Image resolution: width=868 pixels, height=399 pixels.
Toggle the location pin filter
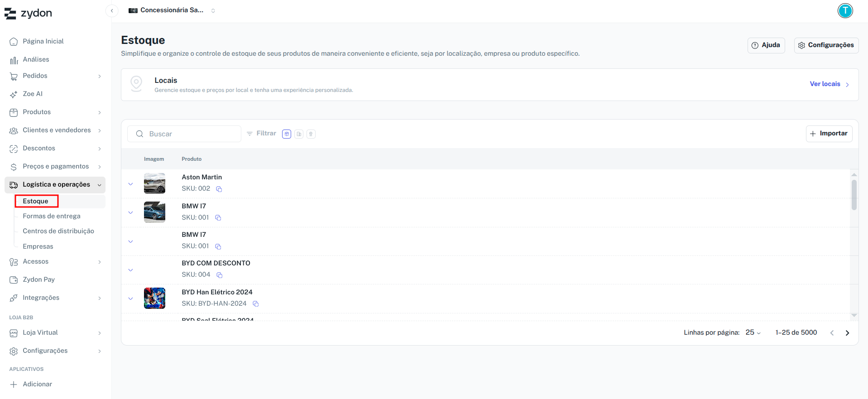(x=311, y=134)
